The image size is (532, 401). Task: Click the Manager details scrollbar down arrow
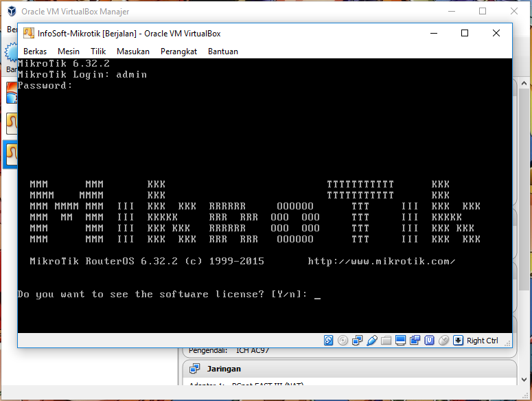[524, 380]
